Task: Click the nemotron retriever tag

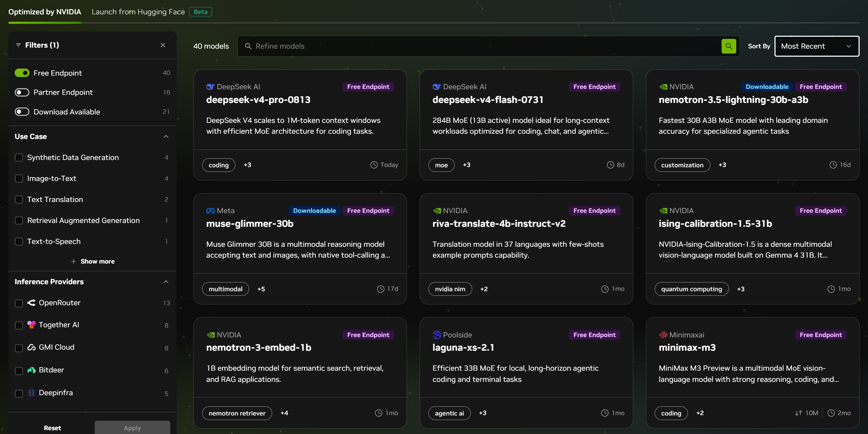Action: point(237,413)
